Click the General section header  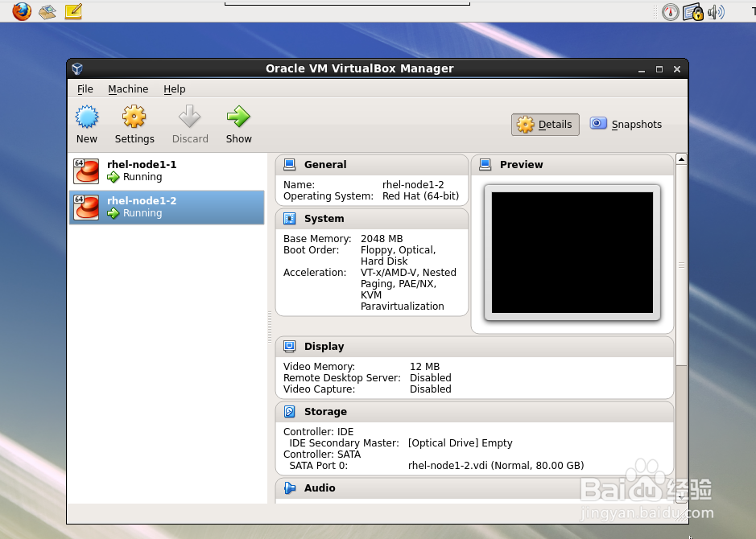(372, 165)
